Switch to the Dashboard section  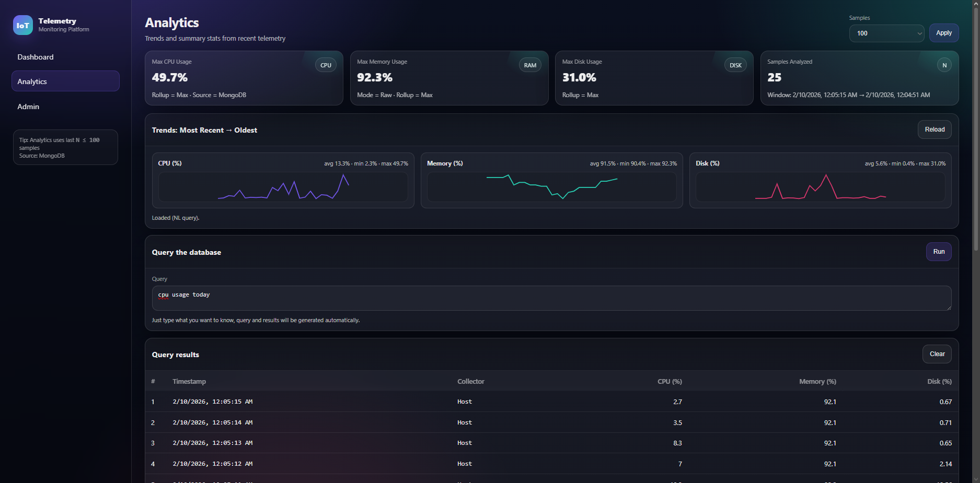[x=35, y=56]
